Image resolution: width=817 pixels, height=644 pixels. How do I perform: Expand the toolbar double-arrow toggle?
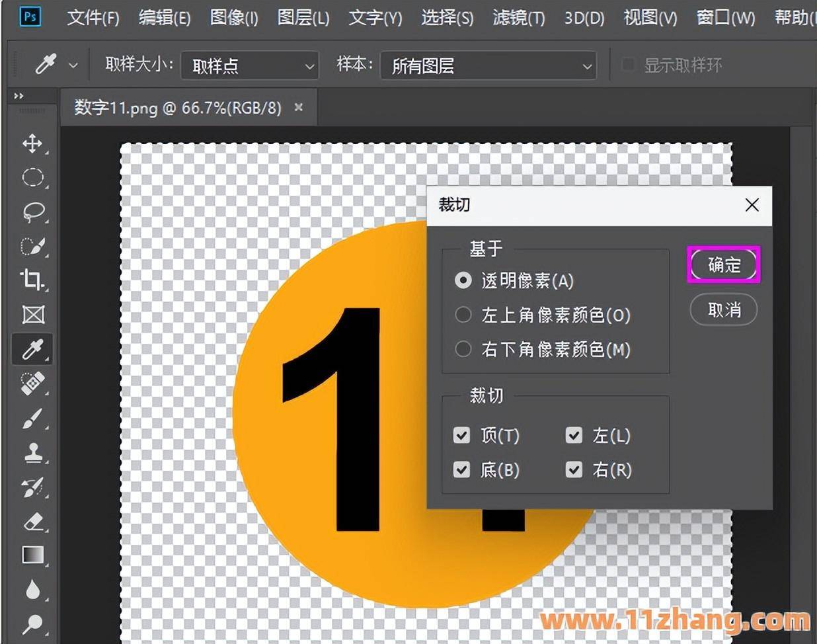pyautogui.click(x=19, y=96)
